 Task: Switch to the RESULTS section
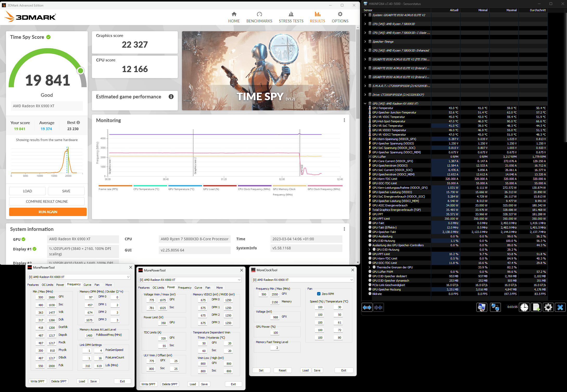[x=317, y=17]
